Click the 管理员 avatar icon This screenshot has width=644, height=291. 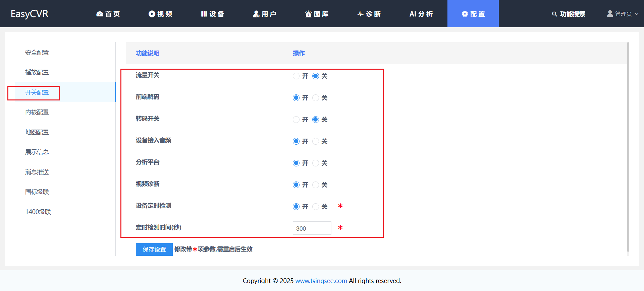point(610,14)
